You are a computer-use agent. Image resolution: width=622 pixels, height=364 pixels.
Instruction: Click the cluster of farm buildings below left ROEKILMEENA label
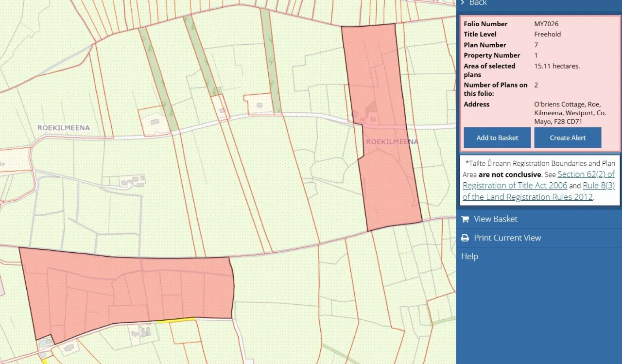[x=132, y=181]
